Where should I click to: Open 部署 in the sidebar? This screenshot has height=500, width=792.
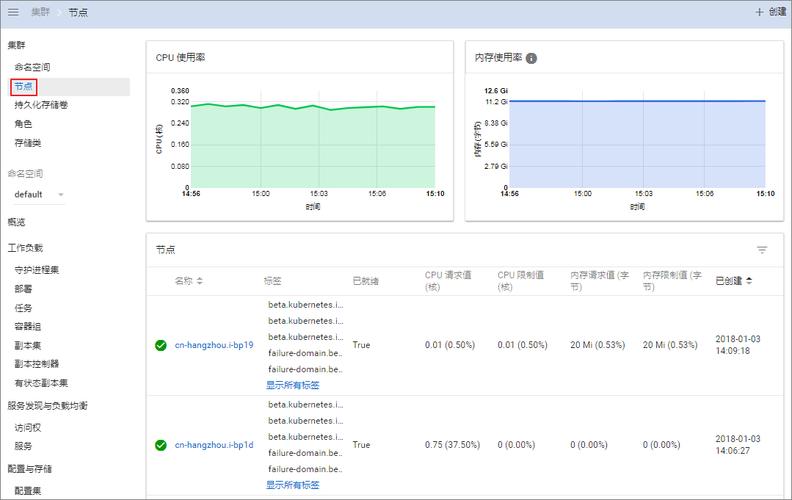point(23,289)
